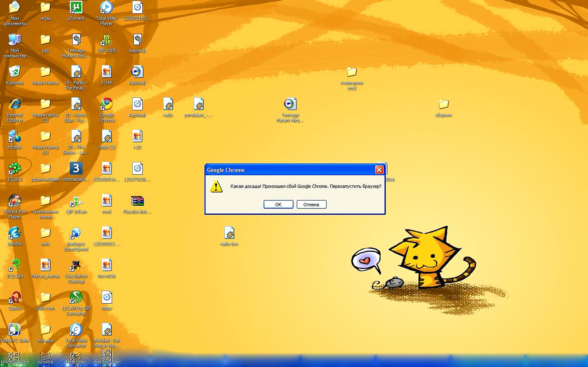Select the Nokia PC Suite icon

coord(15,330)
